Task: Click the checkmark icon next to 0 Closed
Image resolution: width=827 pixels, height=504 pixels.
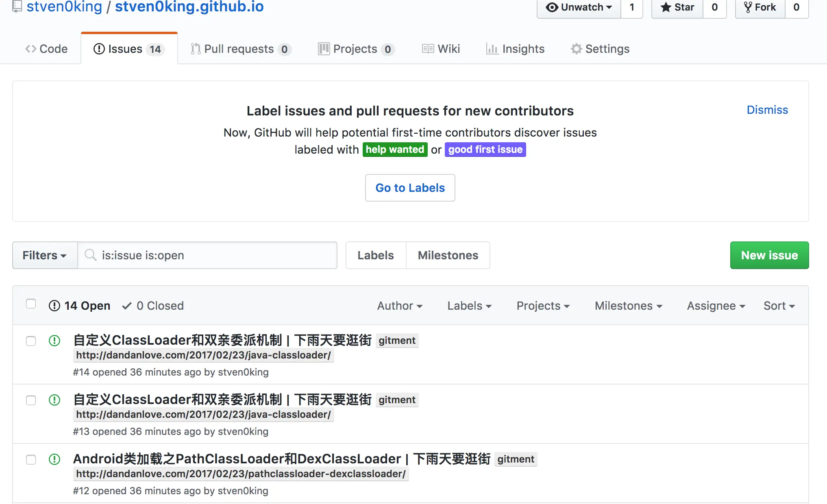Action: pyautogui.click(x=127, y=306)
